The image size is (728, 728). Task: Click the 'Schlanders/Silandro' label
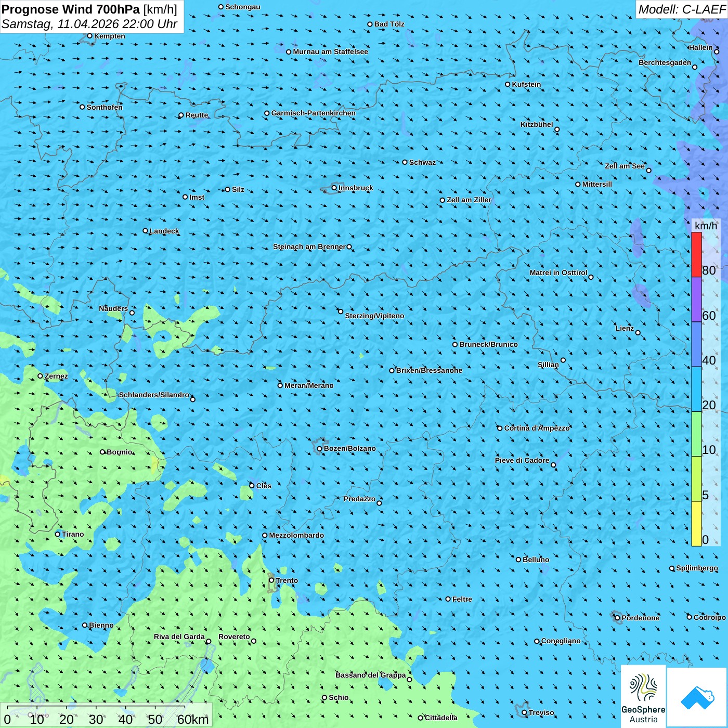coord(154,395)
